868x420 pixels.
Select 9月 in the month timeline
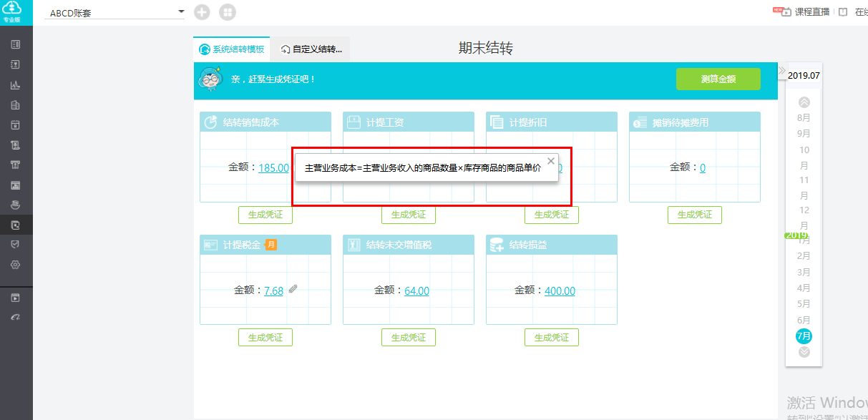(x=804, y=134)
